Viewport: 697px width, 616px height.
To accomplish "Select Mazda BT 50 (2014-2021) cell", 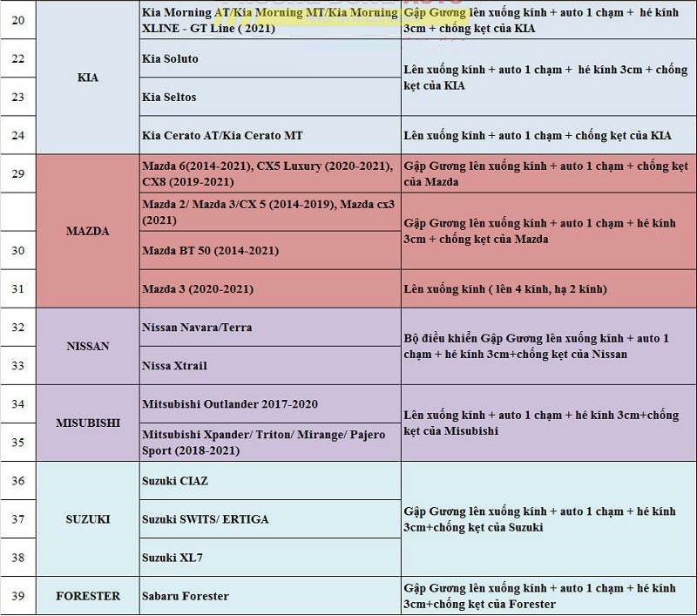I will (270, 250).
